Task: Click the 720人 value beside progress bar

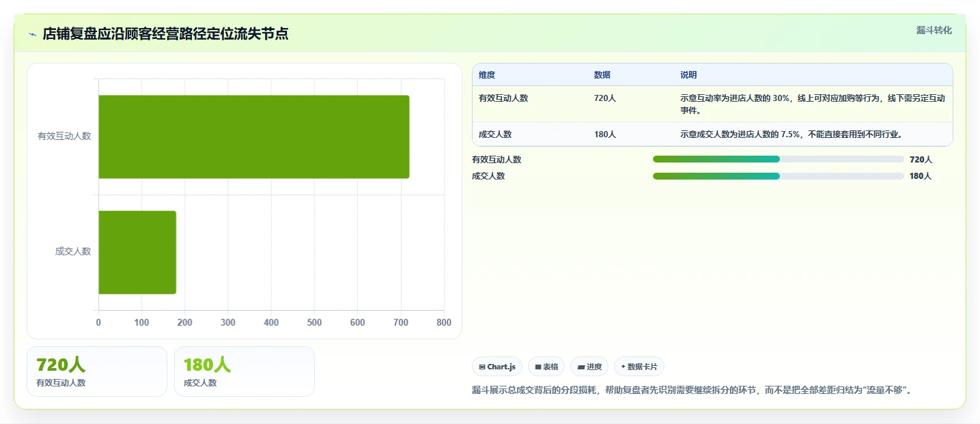Action: pos(921,159)
